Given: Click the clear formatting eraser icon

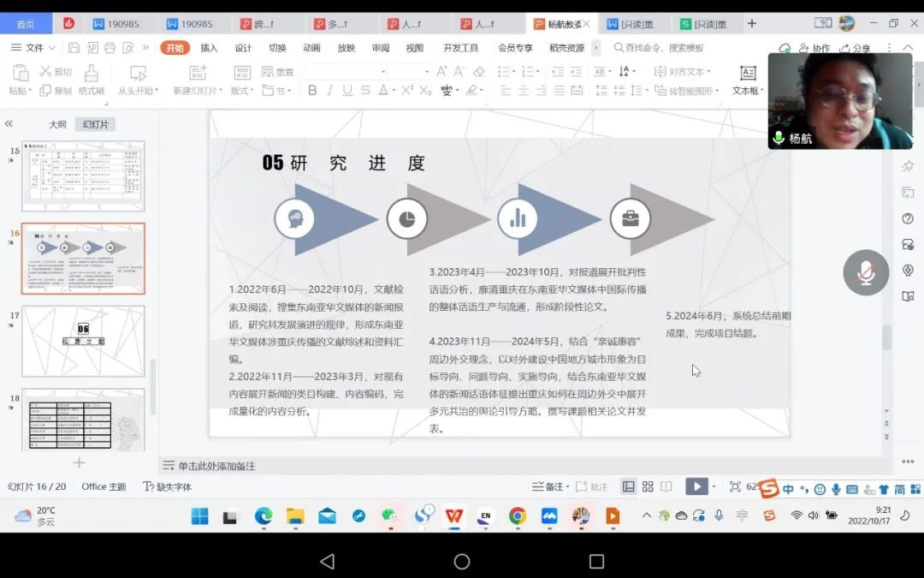Looking at the screenshot, I should point(478,71).
